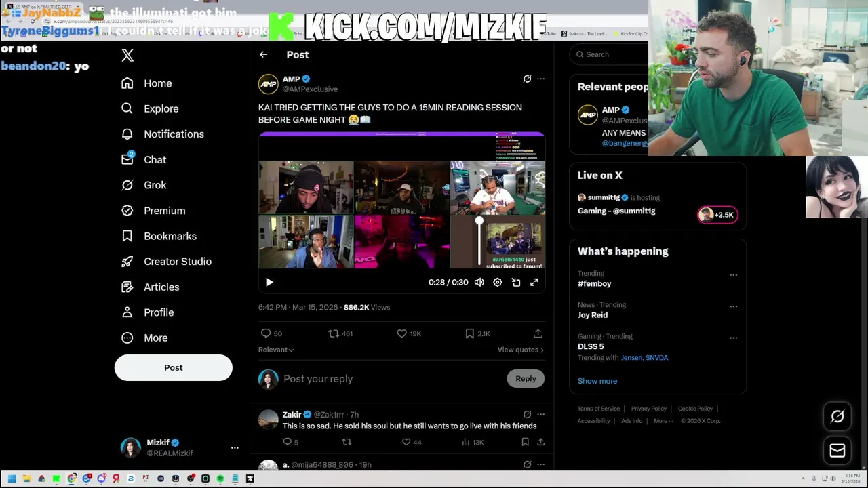Screen dimensions: 868x488
Task: Click the grey Reply button
Action: pos(526,379)
